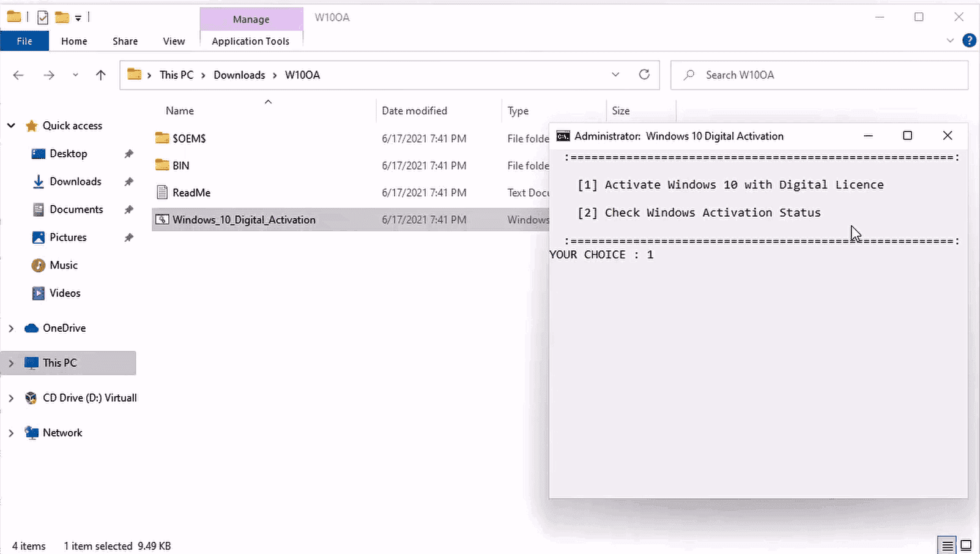Select CD Drive (D:) in sidebar

coord(90,398)
